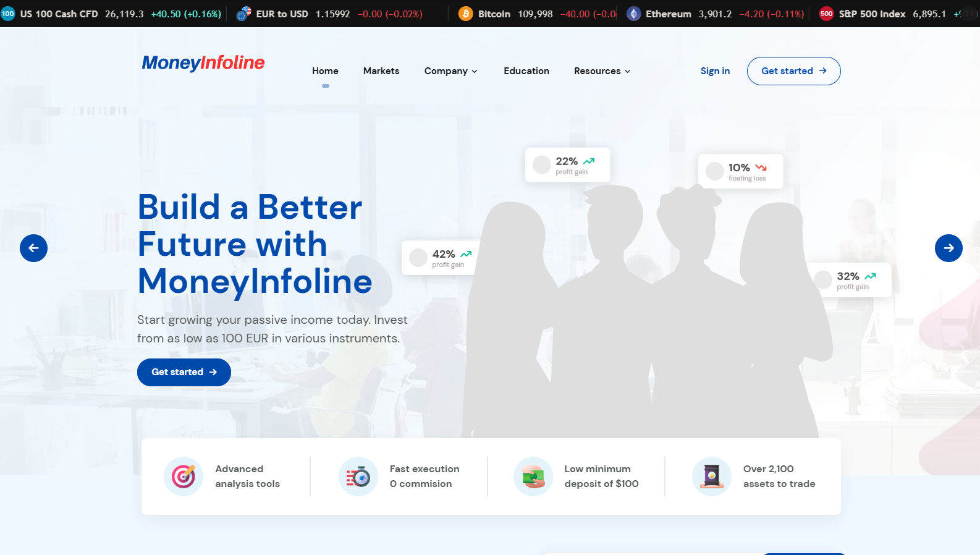
Task: Click the Fast execution stopwatch icon
Action: coord(358,477)
